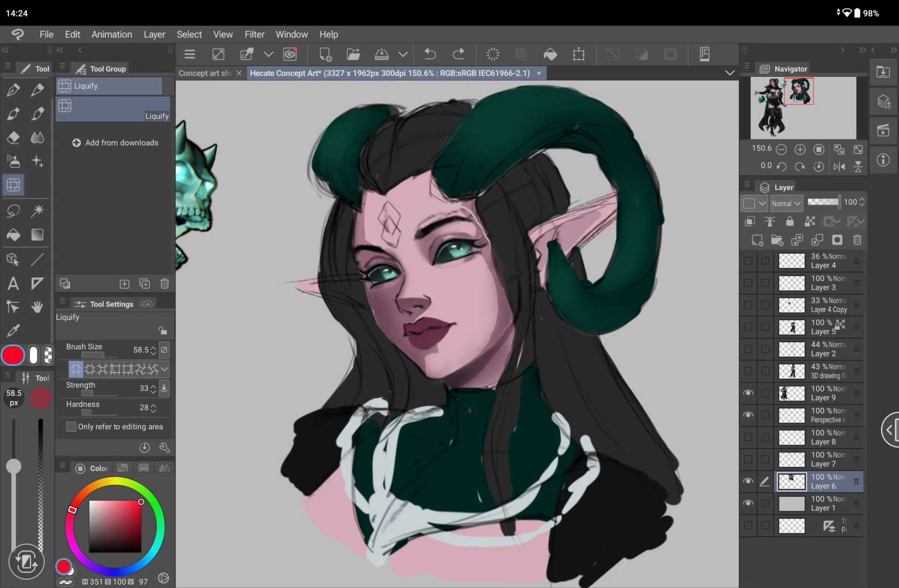Show Layer 3 by clicking its visibility box
The image size is (899, 588).
[x=748, y=283]
